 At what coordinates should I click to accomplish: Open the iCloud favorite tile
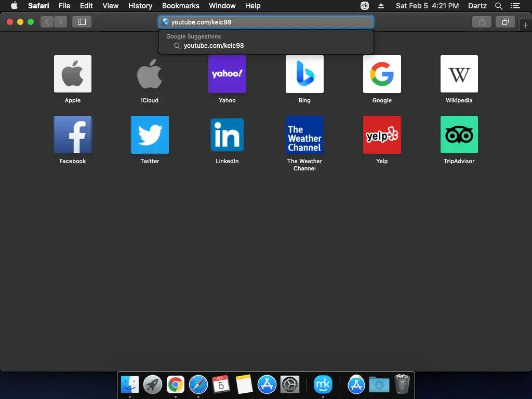(x=150, y=74)
